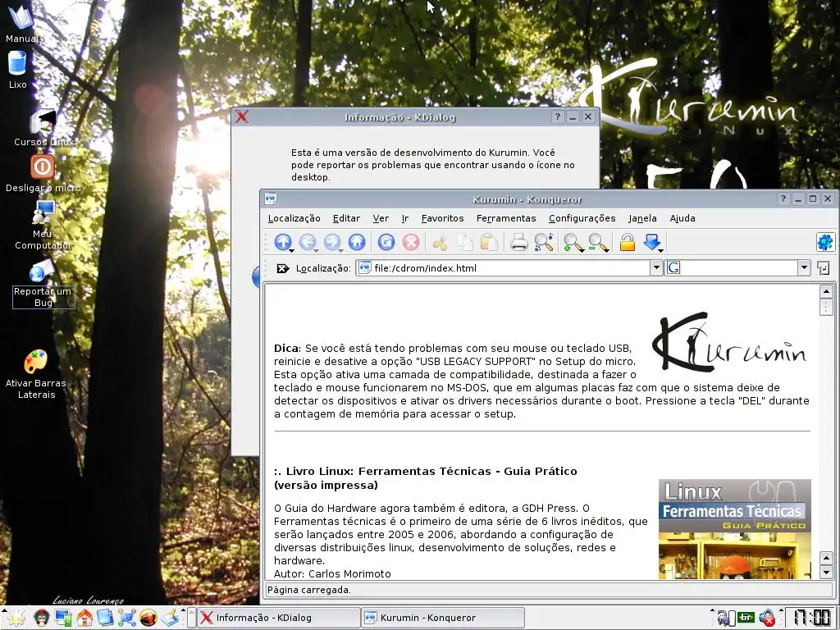Open Reportar um Bug desktop icon
The image size is (840, 630).
pyautogui.click(x=43, y=285)
